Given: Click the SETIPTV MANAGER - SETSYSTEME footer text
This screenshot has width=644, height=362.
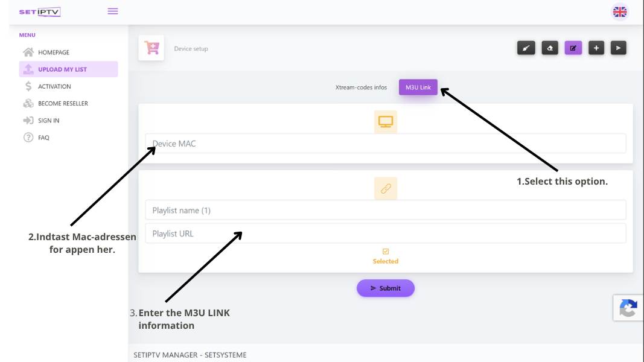Looking at the screenshot, I should 190,355.
